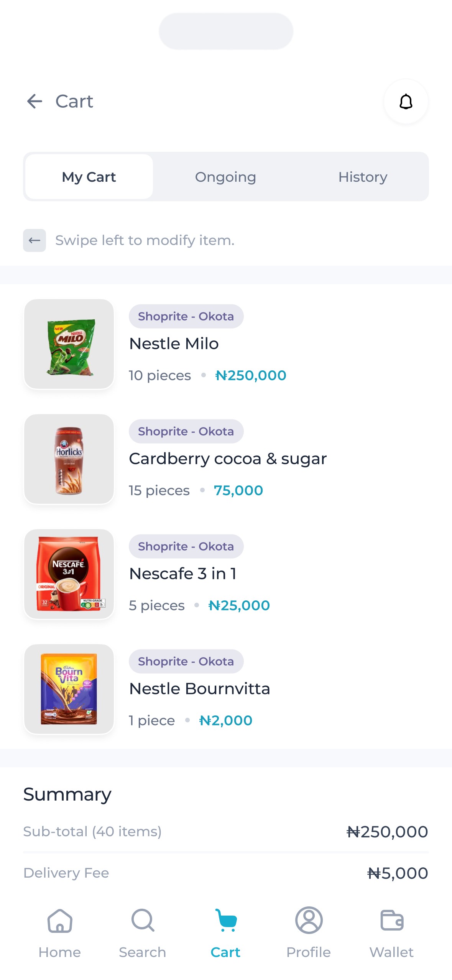Tap the swipe-left hint arrow icon
Screen dimensions: 452x980
click(x=35, y=240)
